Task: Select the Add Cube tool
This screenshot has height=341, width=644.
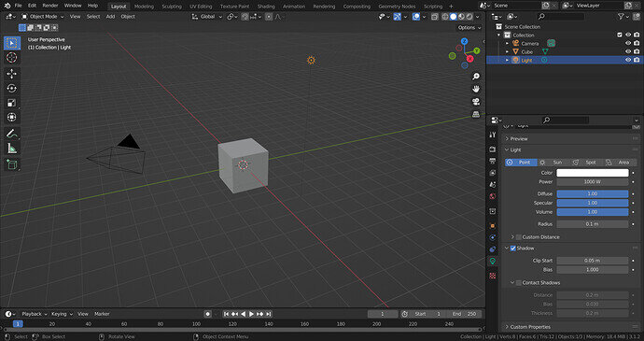Action: [12, 164]
